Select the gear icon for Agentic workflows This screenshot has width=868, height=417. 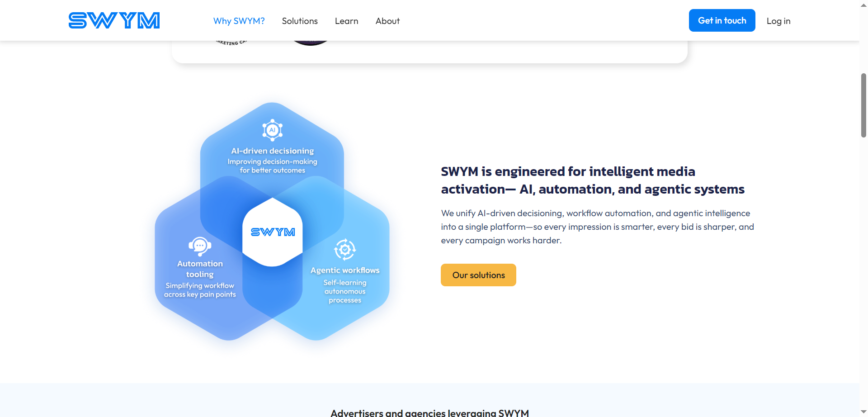pos(345,250)
